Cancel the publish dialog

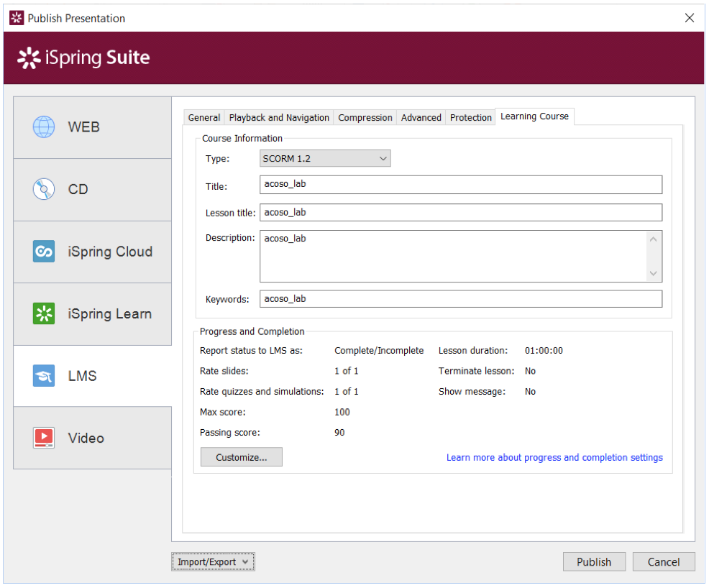pyautogui.click(x=664, y=562)
